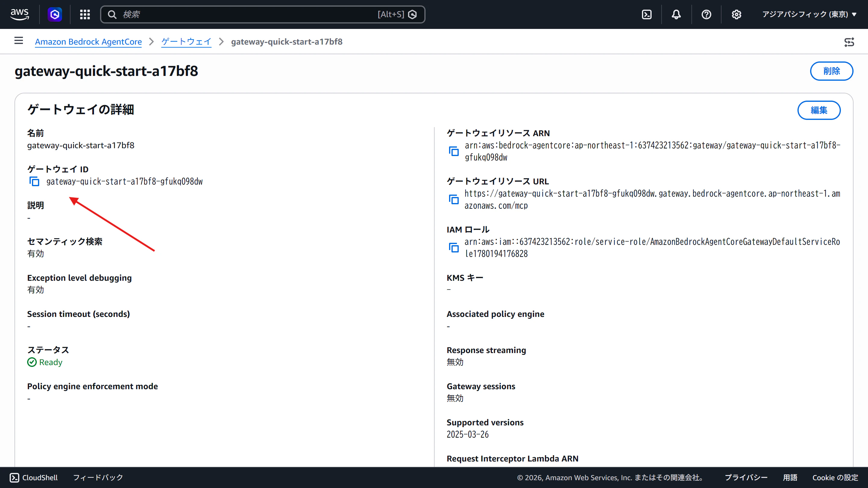Copy the IAM role ARN
Screen dimensions: 868x488
[x=454, y=248]
